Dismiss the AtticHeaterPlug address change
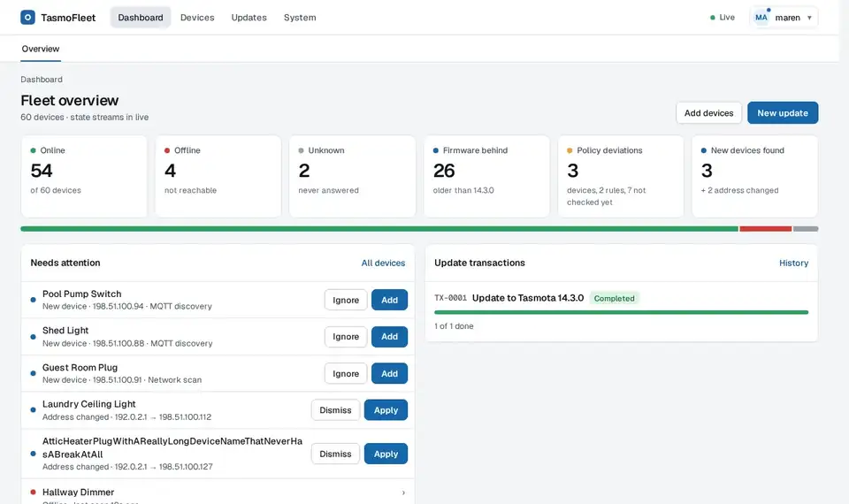Screen dimensions: 849x504 [x=335, y=454]
